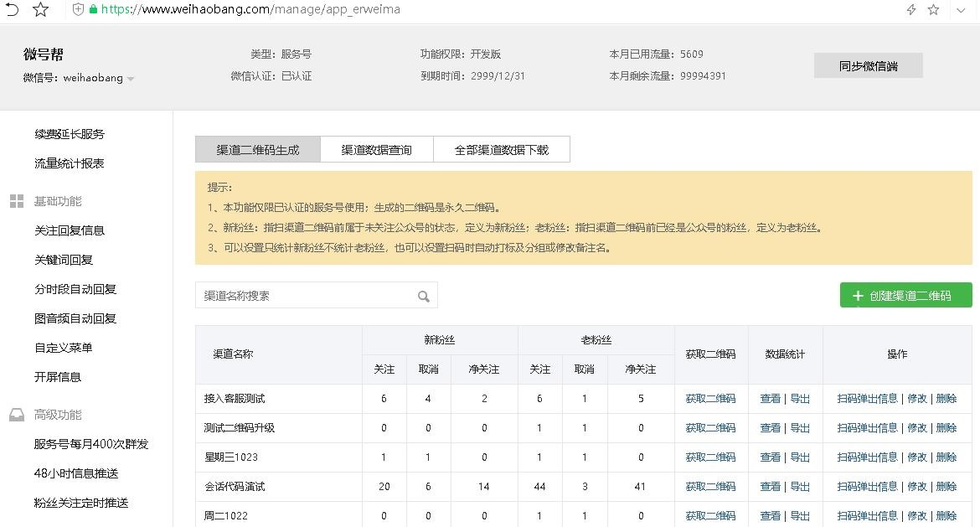Click the lightning bolt icon in browser toolbar
980x527 pixels.
911,9
